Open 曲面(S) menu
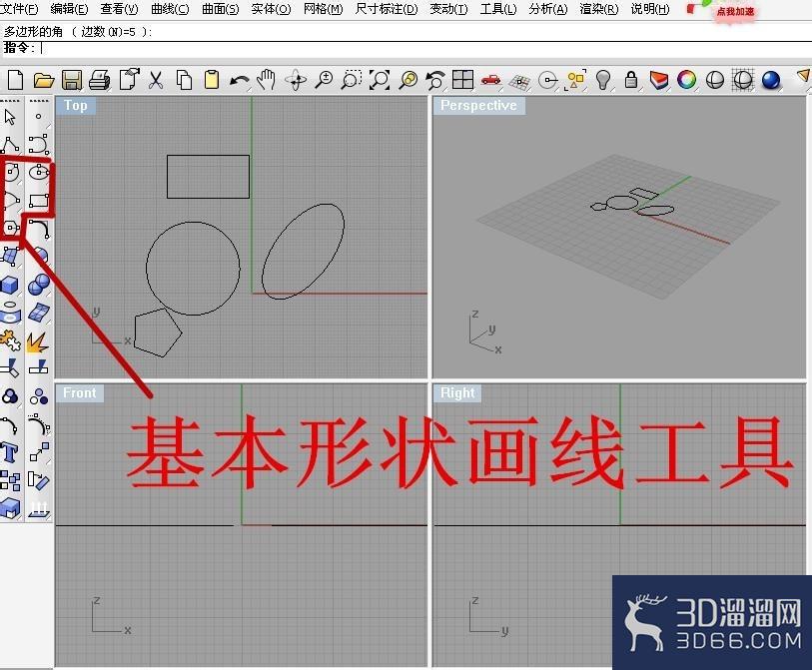 (220, 9)
